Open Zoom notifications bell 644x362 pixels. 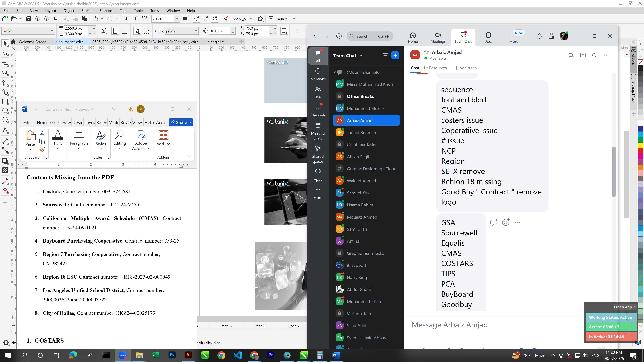[540, 36]
